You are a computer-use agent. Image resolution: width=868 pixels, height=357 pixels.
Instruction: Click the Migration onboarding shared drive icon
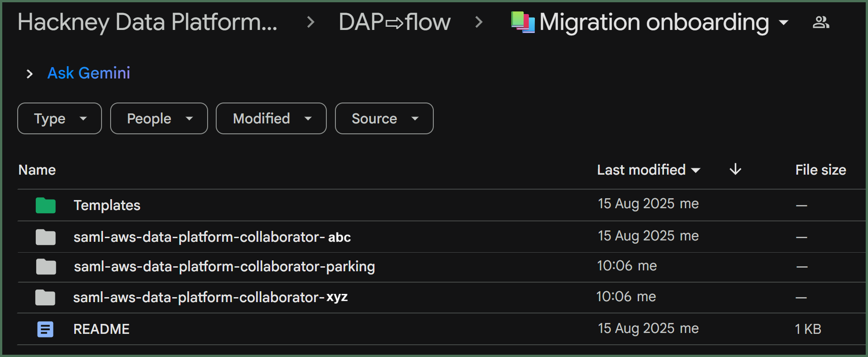(x=523, y=22)
